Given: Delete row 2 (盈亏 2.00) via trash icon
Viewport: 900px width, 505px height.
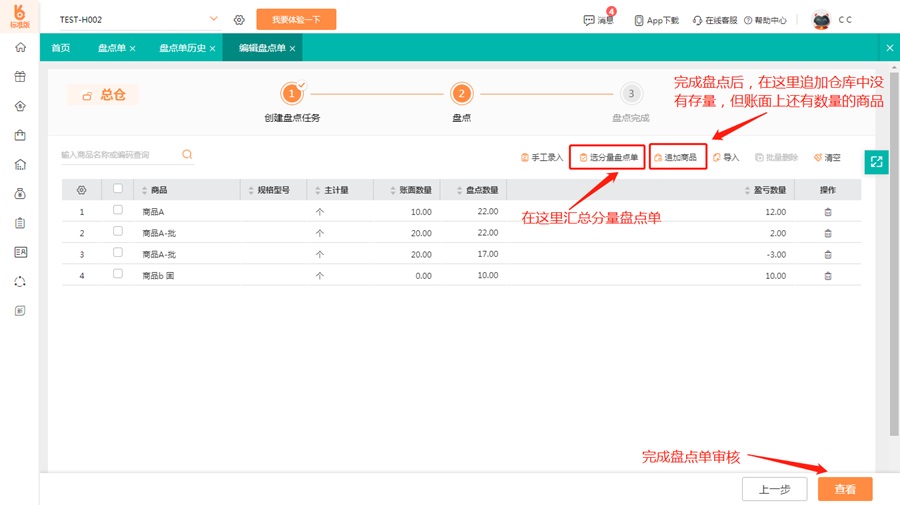Looking at the screenshot, I should click(828, 233).
